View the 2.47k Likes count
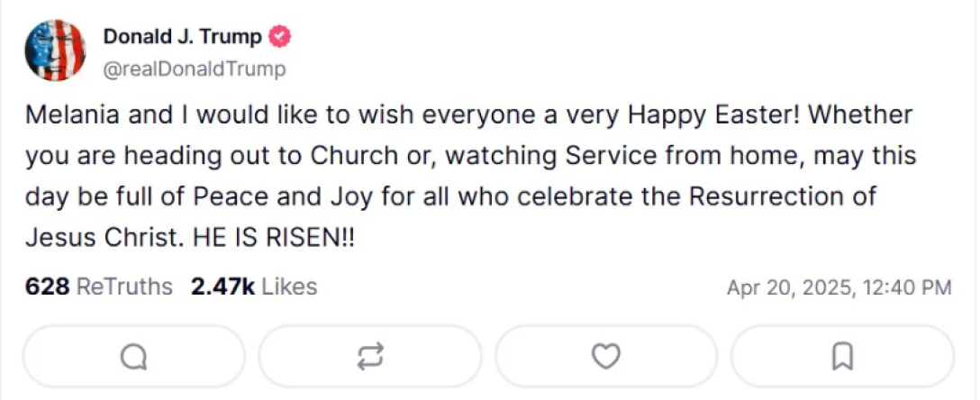The image size is (980, 400). [253, 287]
